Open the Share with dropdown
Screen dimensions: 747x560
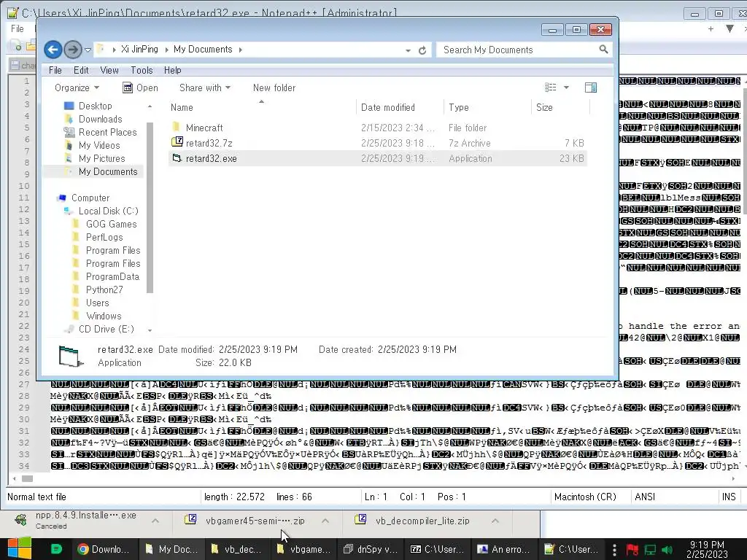coord(205,87)
